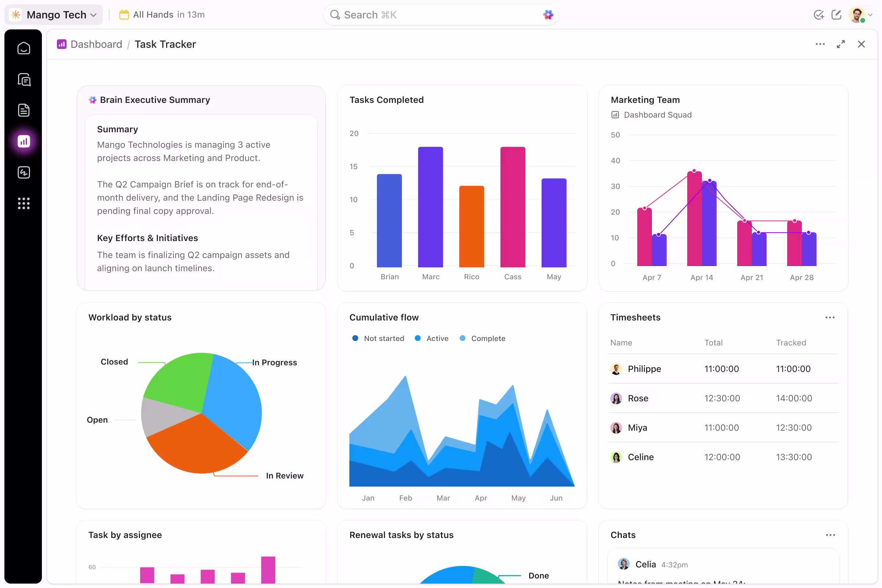Open the Docs icon in sidebar
This screenshot has width=882, height=588.
pos(24,110)
